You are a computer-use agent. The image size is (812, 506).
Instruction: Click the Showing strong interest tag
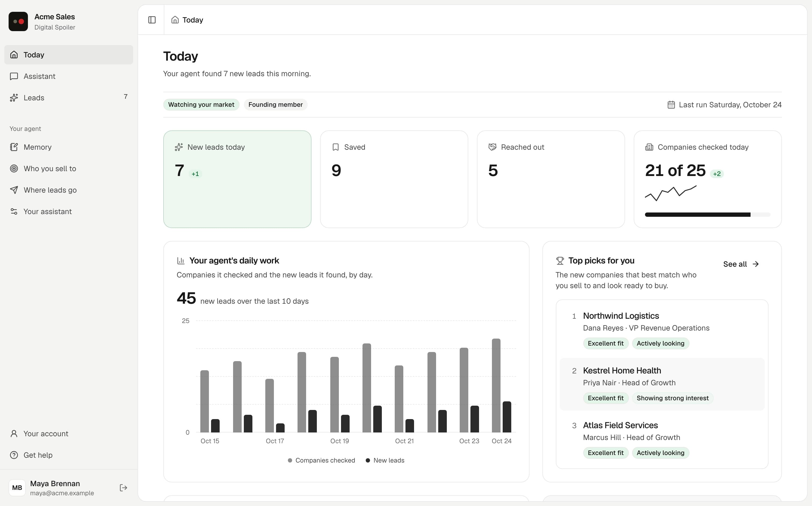point(672,398)
